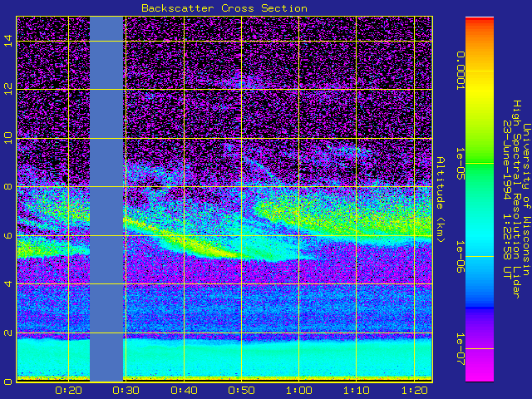The height and width of the screenshot is (399, 532).
Task: Click the "Backscatter Cross Section" title
Action: (224, 8)
